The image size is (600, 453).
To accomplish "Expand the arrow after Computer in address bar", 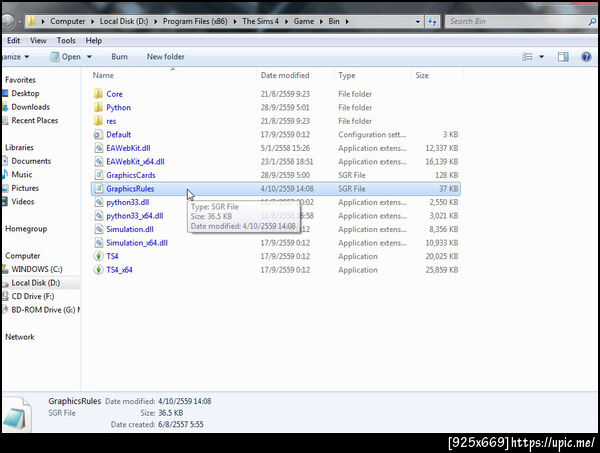I will 93,21.
